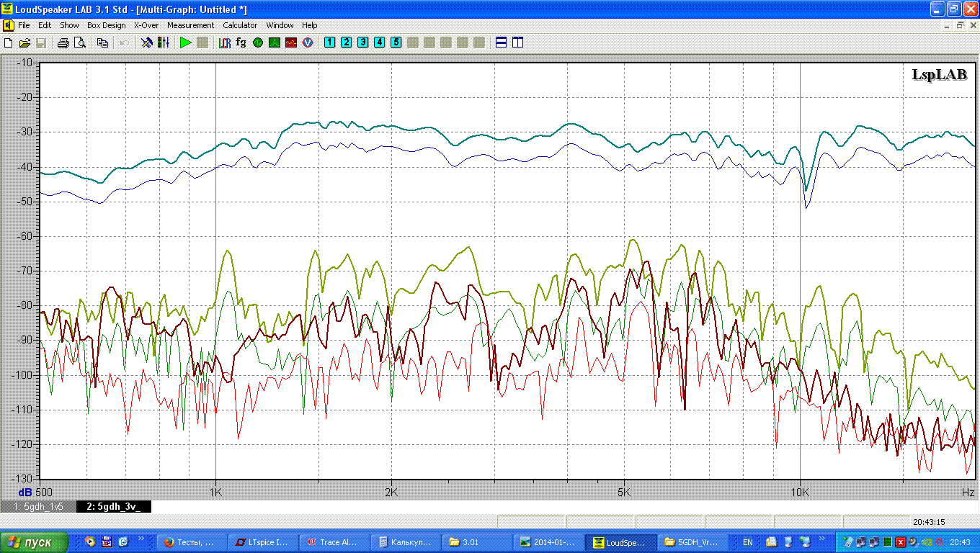Open the settings tools icon with crossed tools
This screenshot has width=980, height=553.
click(x=147, y=43)
